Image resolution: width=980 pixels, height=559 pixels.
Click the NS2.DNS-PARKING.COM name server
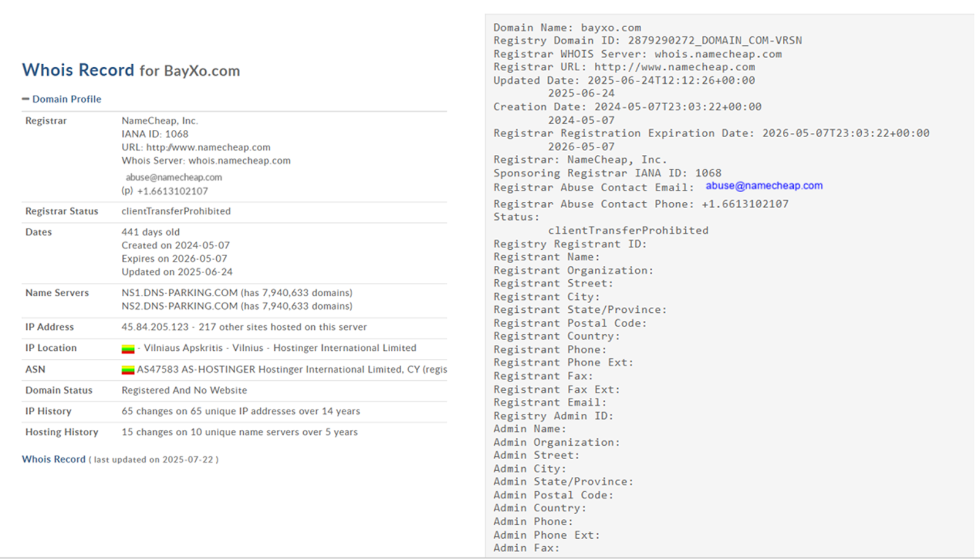[179, 306]
